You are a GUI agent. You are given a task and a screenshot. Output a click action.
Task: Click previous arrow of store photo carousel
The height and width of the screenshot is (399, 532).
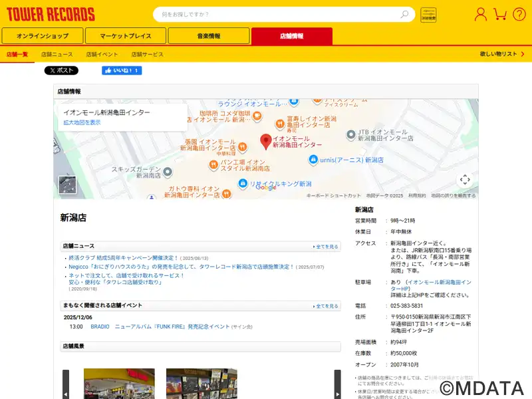[x=66, y=384]
